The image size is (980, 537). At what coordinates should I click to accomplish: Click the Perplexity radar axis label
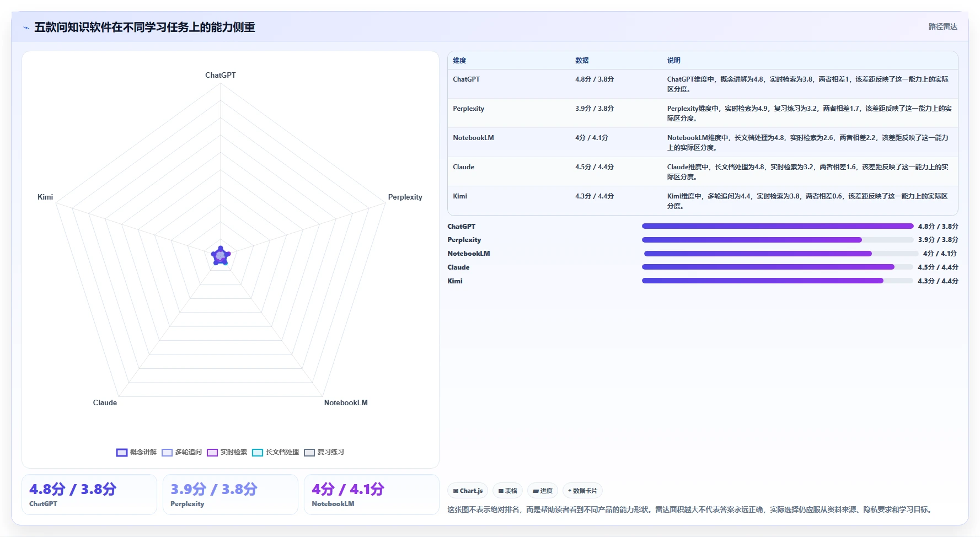405,197
